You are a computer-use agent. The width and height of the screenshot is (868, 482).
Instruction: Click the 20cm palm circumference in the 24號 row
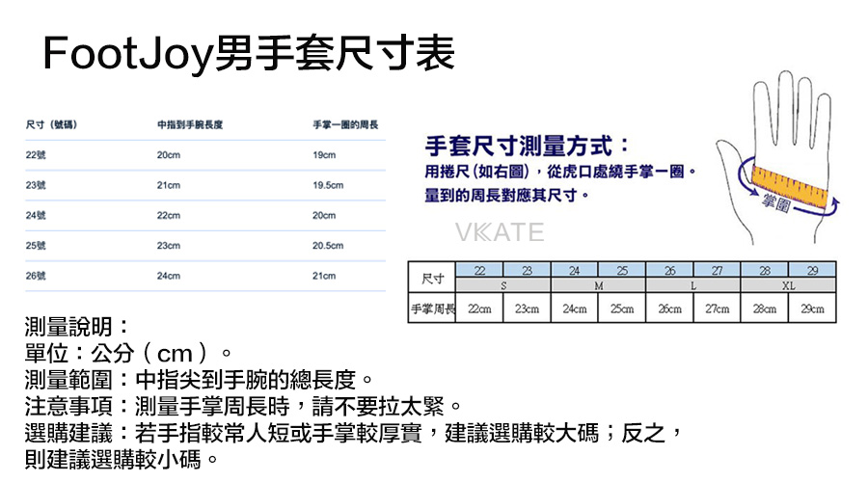point(324,215)
